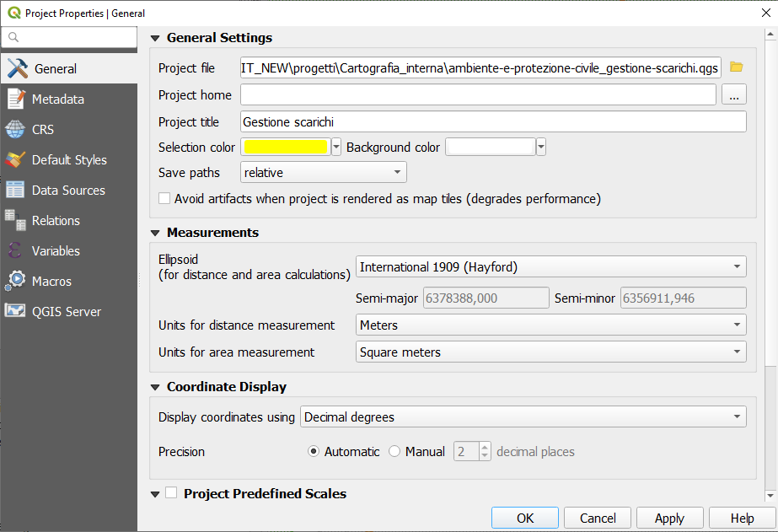Click the magnifier icon in the search box
Image resolution: width=778 pixels, height=532 pixels.
click(13, 37)
